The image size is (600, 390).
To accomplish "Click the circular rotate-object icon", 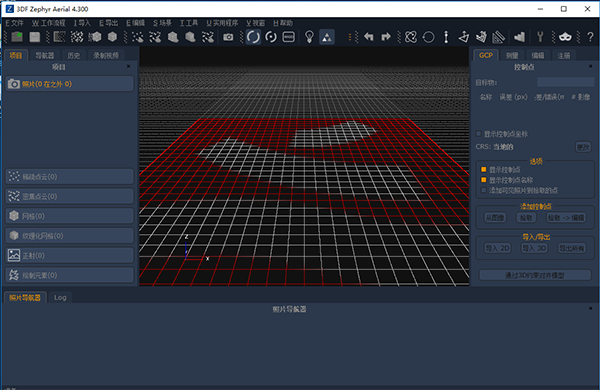I will tap(429, 37).
